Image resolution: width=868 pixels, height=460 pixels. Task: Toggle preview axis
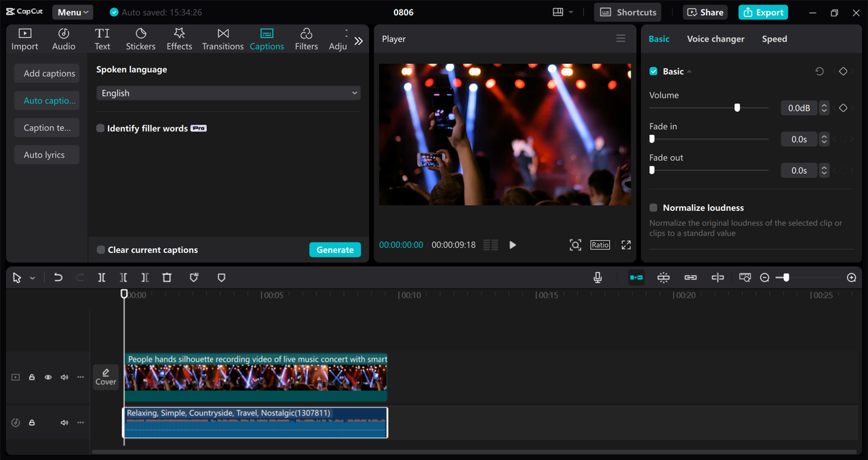point(717,277)
